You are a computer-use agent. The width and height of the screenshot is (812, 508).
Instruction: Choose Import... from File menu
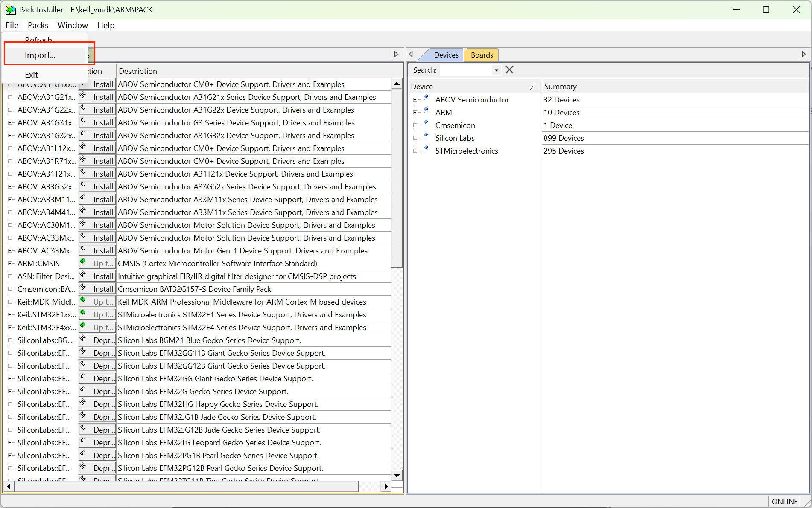(x=40, y=55)
